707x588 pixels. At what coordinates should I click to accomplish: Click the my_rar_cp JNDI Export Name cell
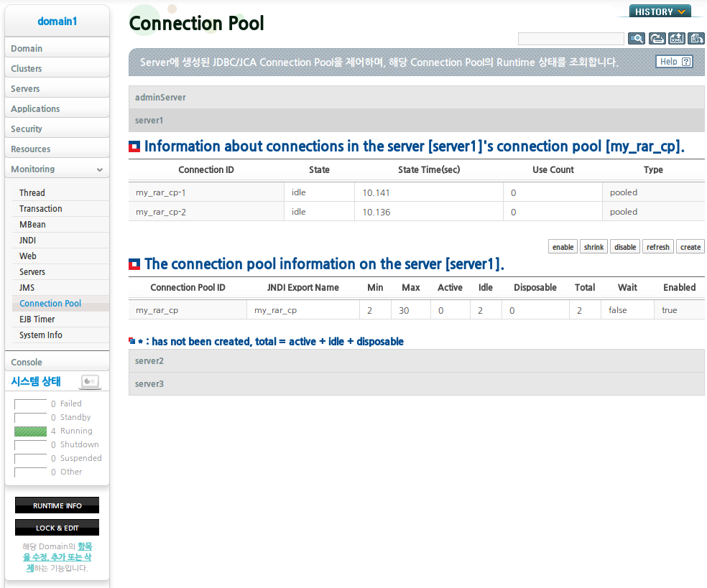point(303,310)
